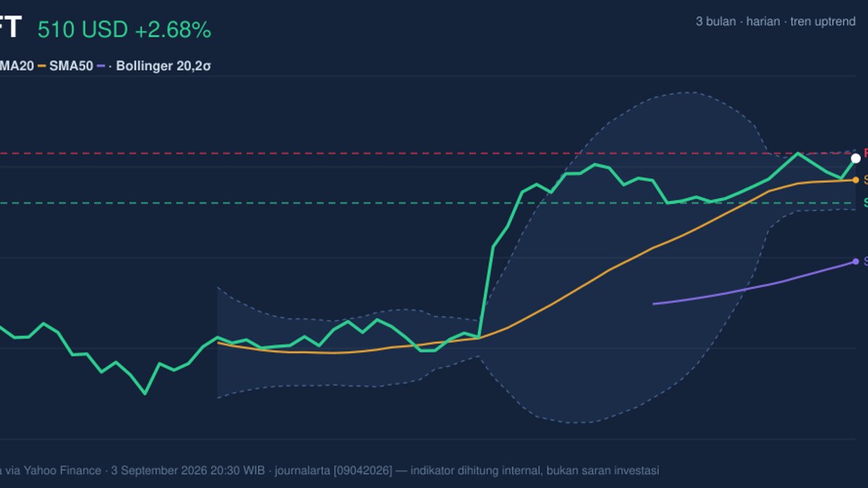Click the orange moving-average endpoint dot

pyautogui.click(x=856, y=179)
